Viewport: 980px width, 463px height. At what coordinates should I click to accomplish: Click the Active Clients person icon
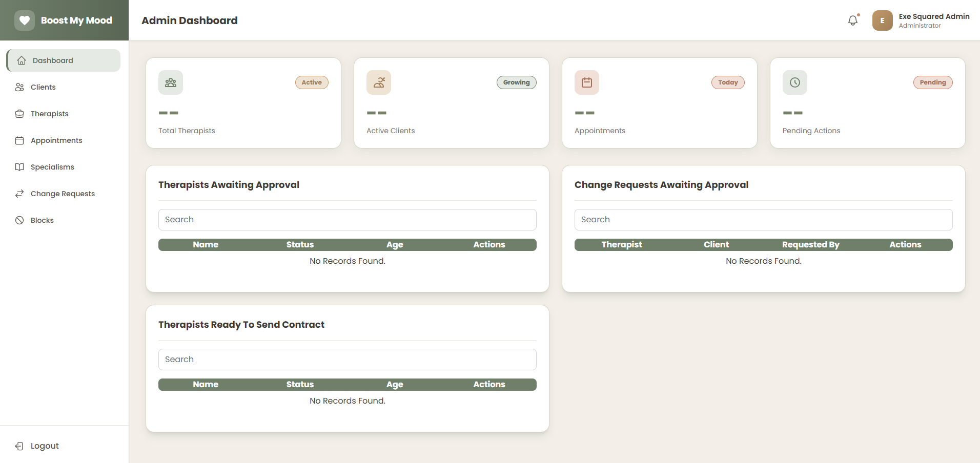click(x=379, y=82)
